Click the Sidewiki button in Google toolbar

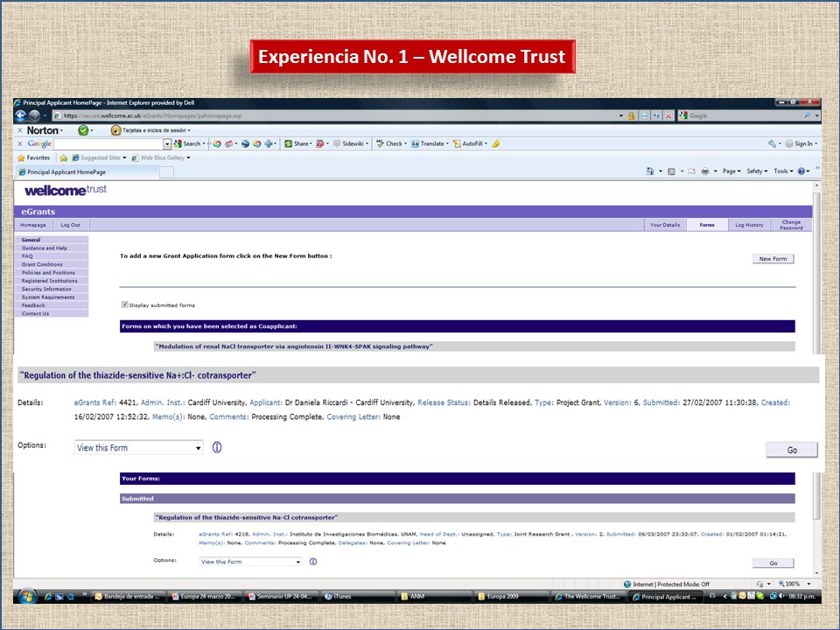pyautogui.click(x=349, y=143)
